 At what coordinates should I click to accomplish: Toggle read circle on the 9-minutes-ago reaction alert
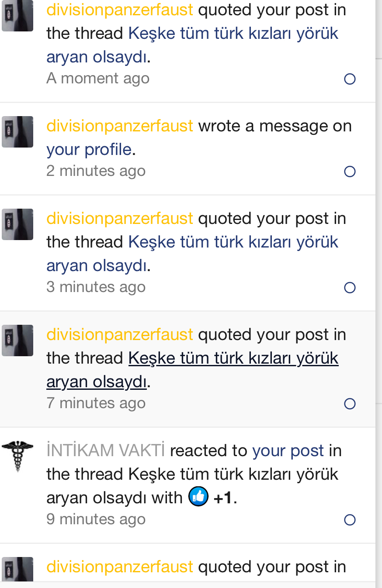350,520
